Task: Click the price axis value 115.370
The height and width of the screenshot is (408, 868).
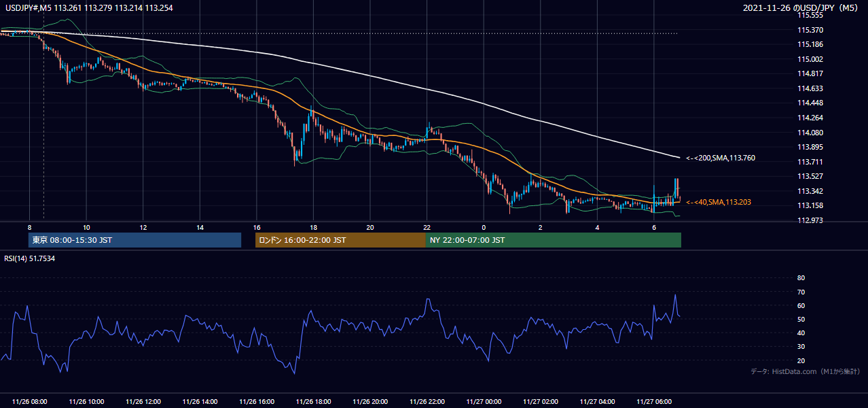Action: [x=810, y=30]
